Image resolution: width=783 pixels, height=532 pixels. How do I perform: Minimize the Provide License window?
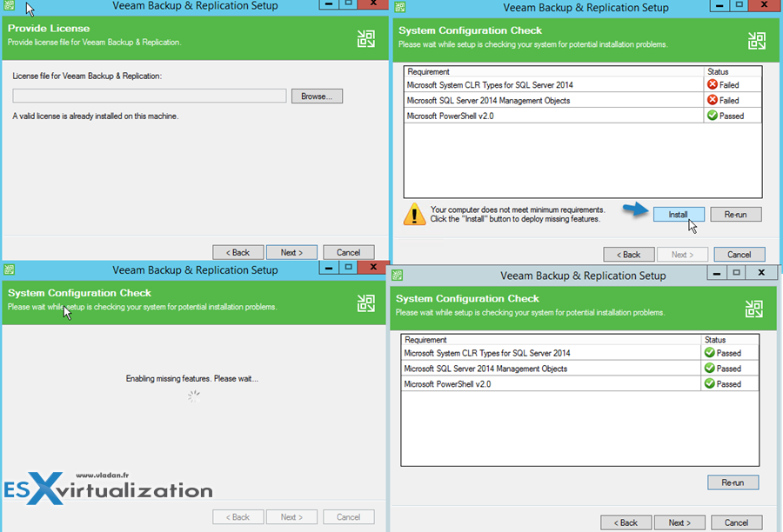pyautogui.click(x=329, y=3)
